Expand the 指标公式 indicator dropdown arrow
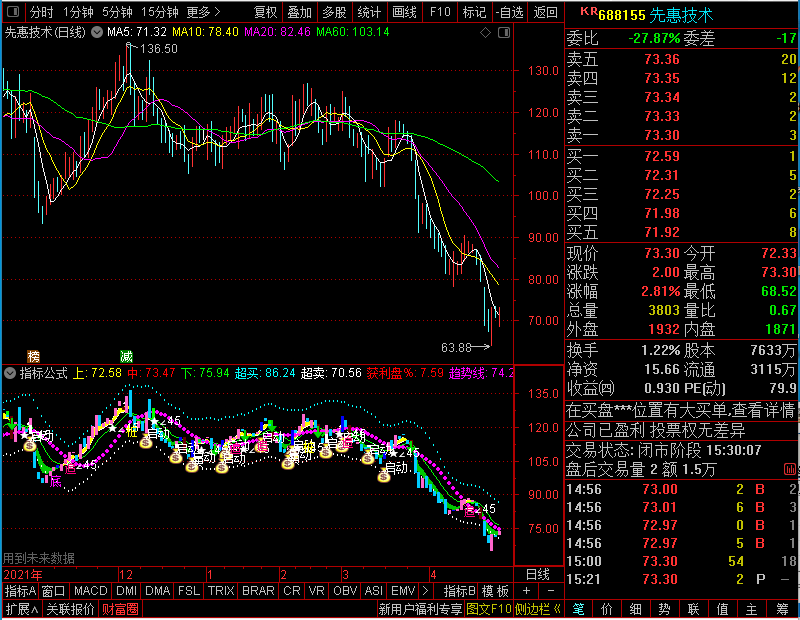800x620 pixels. (10, 373)
